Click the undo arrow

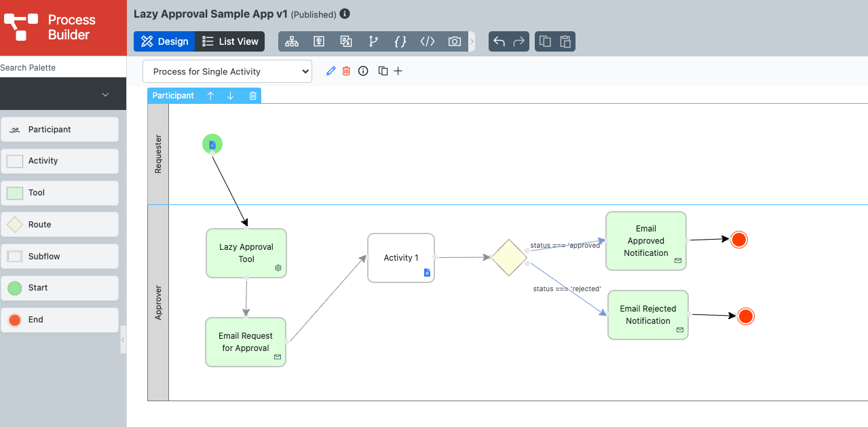point(499,41)
